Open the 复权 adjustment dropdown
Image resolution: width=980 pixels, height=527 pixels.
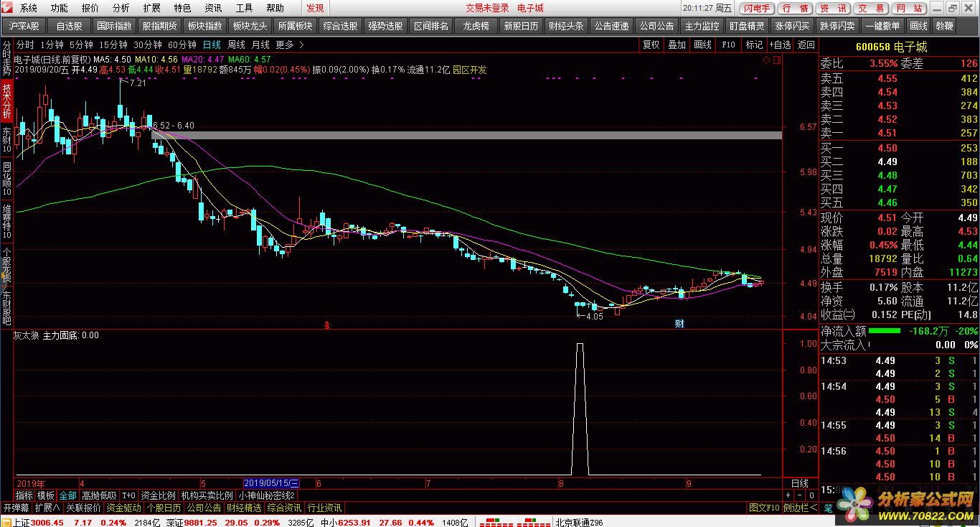(x=651, y=45)
